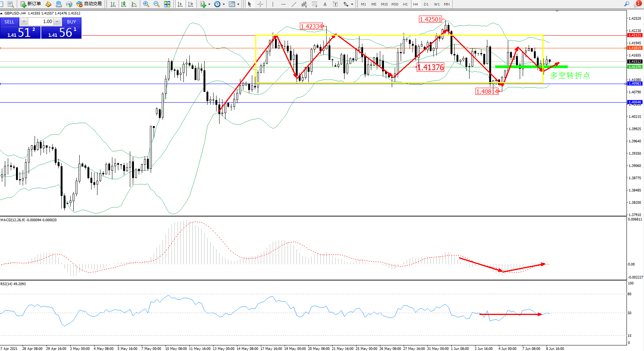The width and height of the screenshot is (644, 351).
Task: Select the text label tool T
Action: pos(335,4)
